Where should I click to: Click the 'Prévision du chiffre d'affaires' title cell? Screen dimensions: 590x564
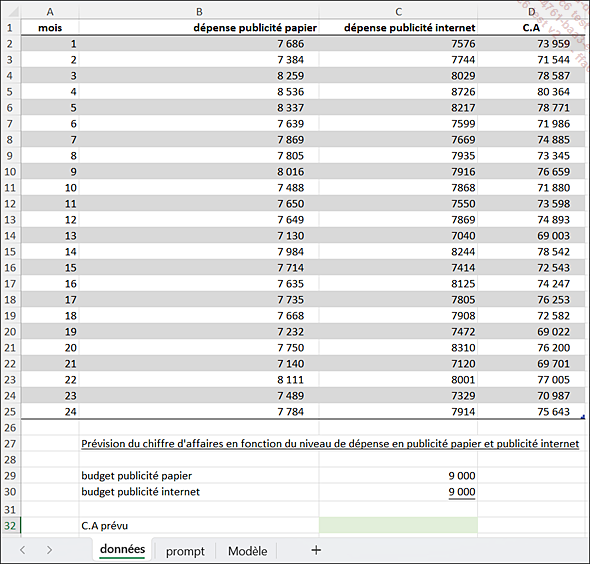click(x=330, y=444)
